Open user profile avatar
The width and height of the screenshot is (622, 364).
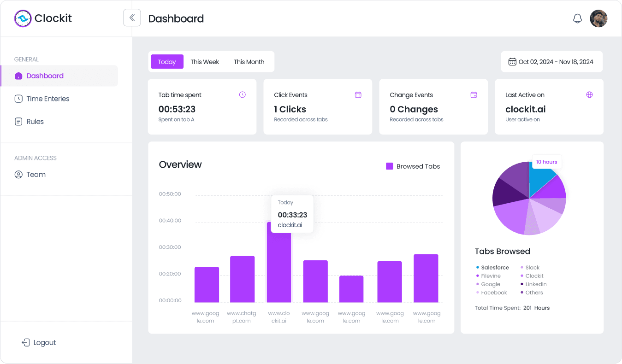pos(598,18)
